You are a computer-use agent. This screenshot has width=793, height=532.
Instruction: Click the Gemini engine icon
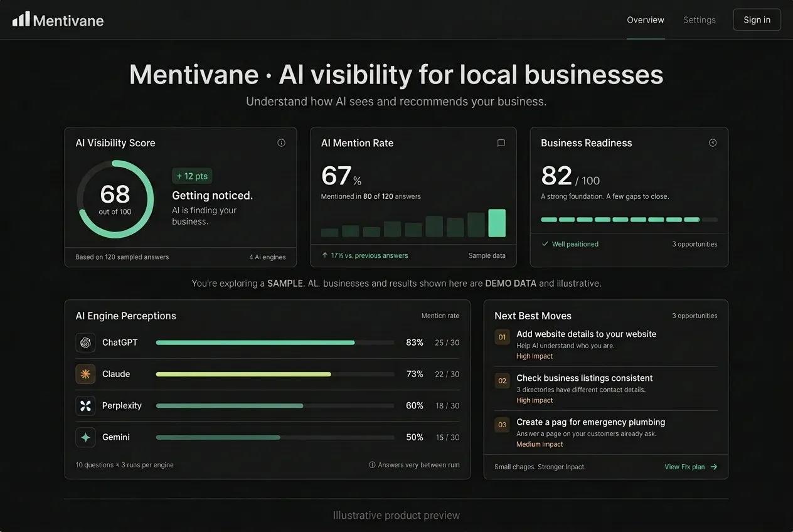coord(85,437)
